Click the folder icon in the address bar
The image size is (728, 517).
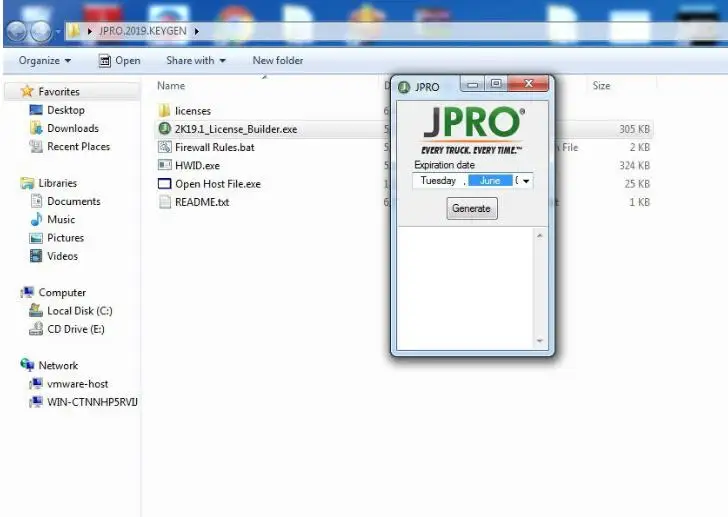click(73, 31)
